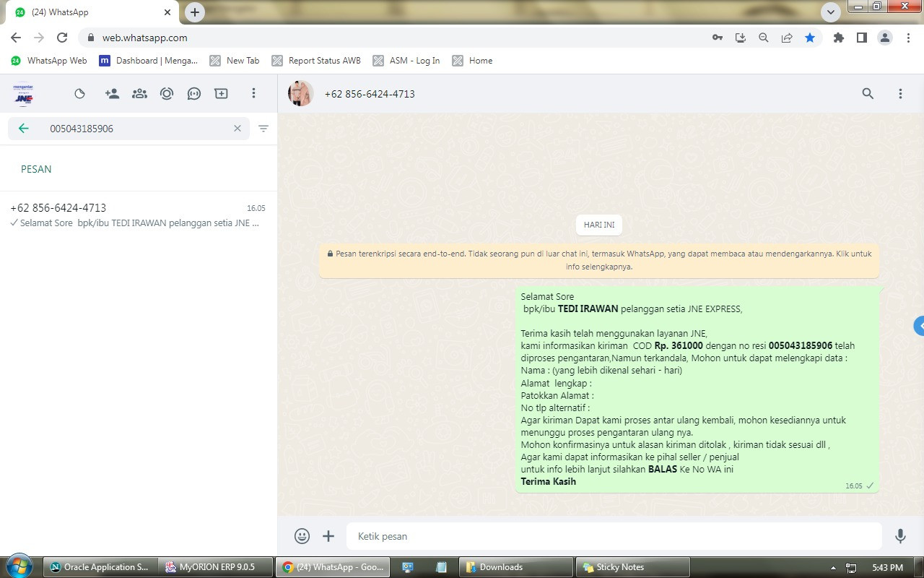Image resolution: width=924 pixels, height=578 pixels.
Task: Click the PESAN section label
Action: tap(36, 169)
